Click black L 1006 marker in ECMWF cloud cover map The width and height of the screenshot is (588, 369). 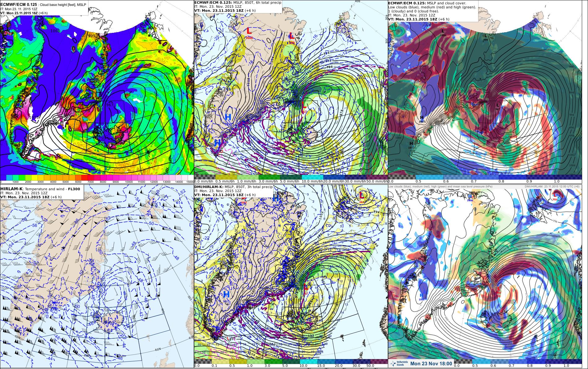click(x=443, y=33)
